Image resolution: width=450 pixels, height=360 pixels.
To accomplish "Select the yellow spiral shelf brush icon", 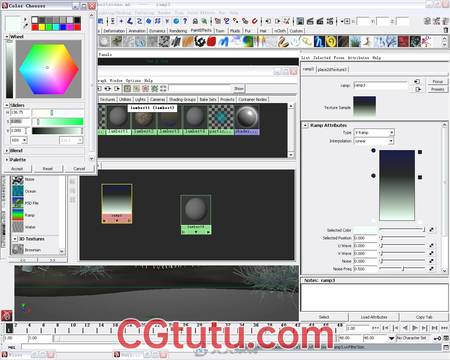I will [x=331, y=42].
